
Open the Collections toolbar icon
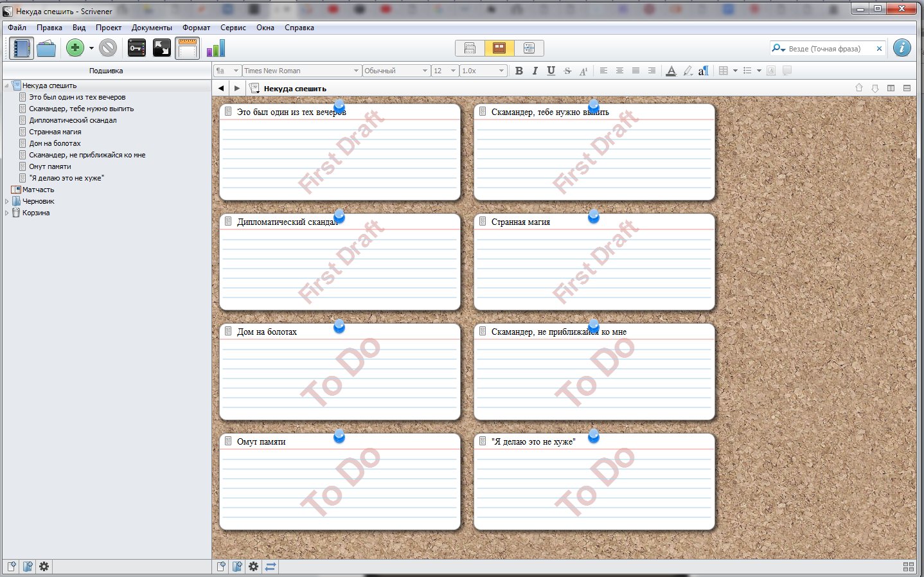46,48
